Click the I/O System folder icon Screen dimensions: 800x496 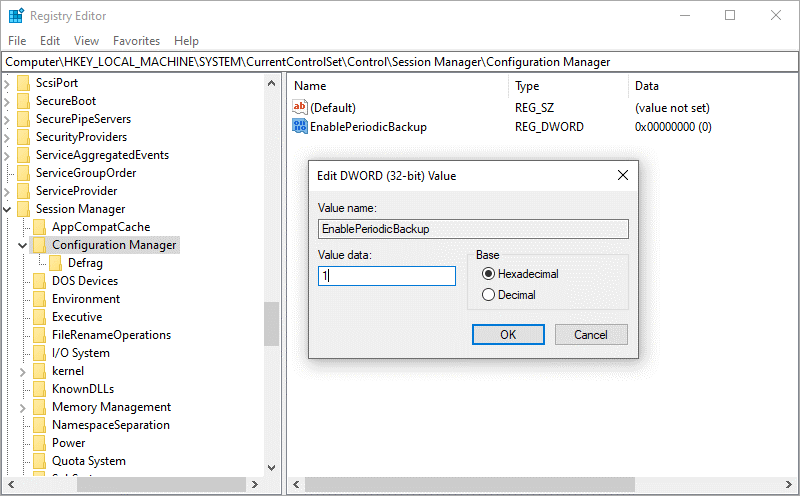point(39,353)
